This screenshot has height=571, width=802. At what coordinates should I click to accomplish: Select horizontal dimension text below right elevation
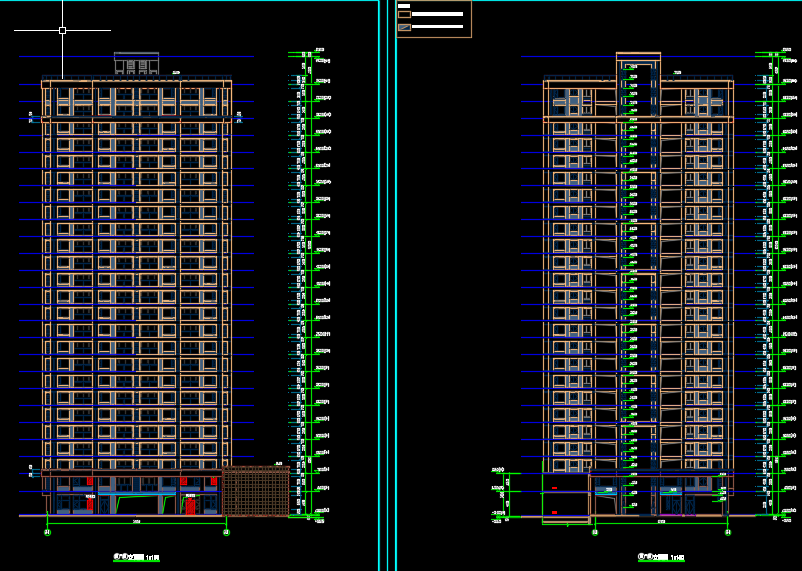(x=661, y=522)
